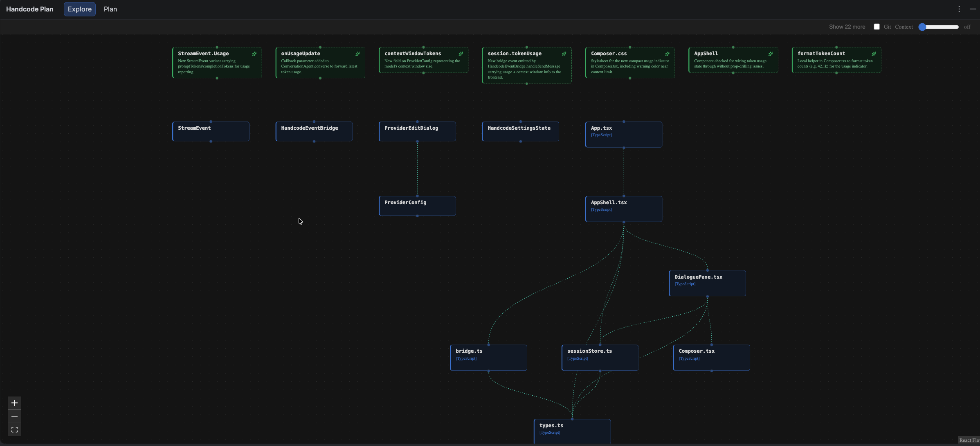This screenshot has width=980, height=446.
Task: Click the off value beside the slider
Action: (967, 27)
